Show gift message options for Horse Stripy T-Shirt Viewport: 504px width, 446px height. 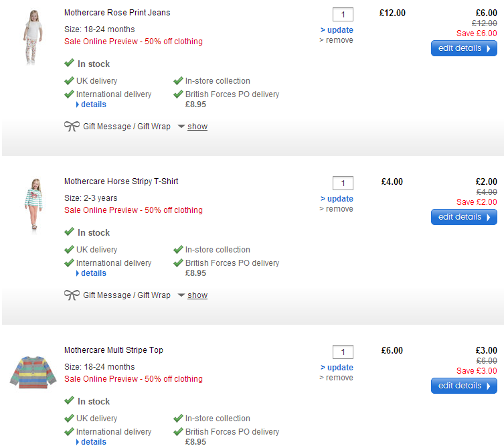coord(197,295)
